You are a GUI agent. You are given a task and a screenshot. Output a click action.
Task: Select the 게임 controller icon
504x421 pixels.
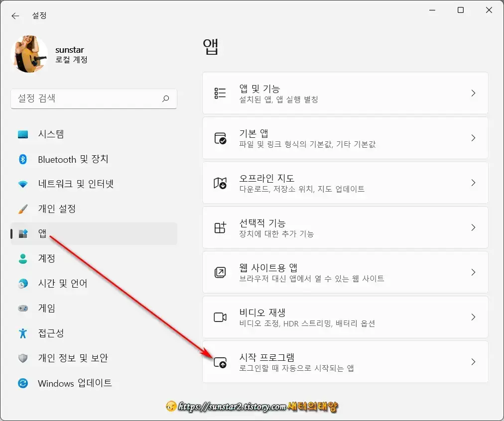tap(23, 309)
